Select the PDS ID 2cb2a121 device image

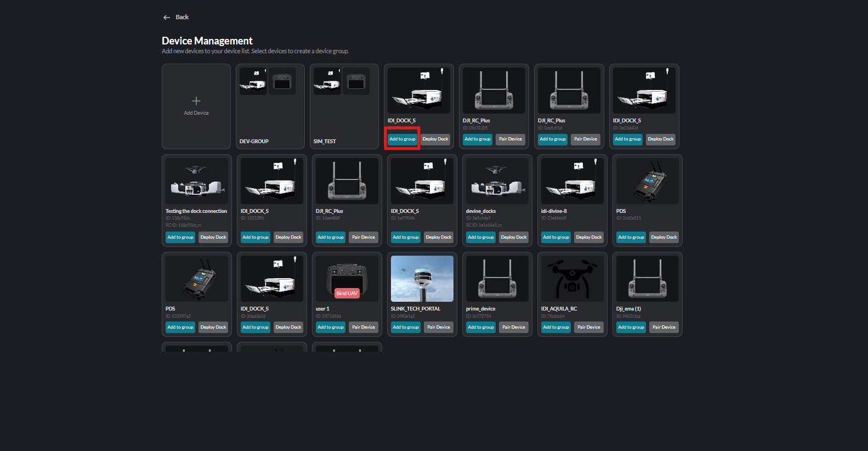tap(648, 181)
